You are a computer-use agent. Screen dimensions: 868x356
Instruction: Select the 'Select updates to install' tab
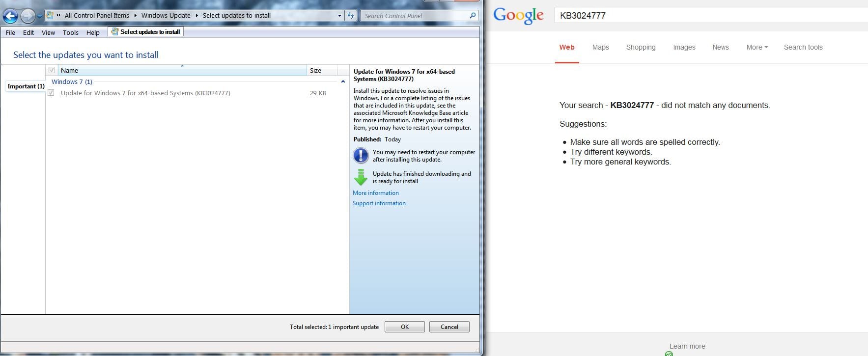pos(146,32)
